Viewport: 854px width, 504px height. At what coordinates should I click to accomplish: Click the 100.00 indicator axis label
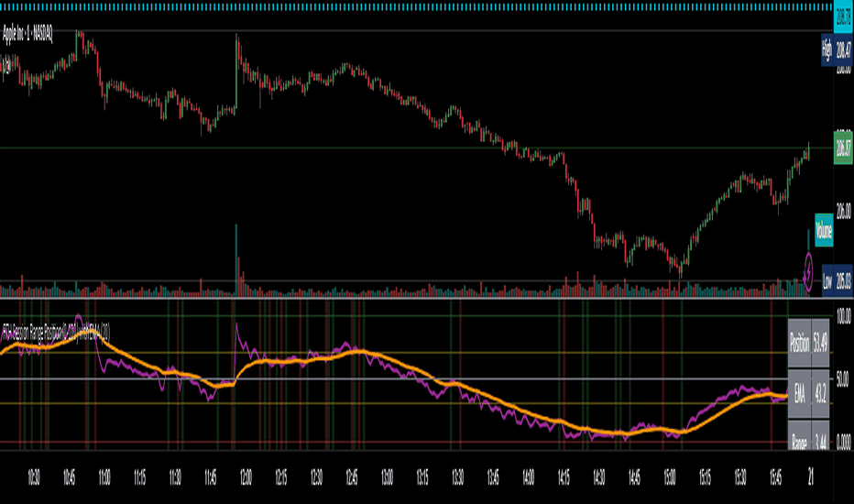[x=843, y=316]
